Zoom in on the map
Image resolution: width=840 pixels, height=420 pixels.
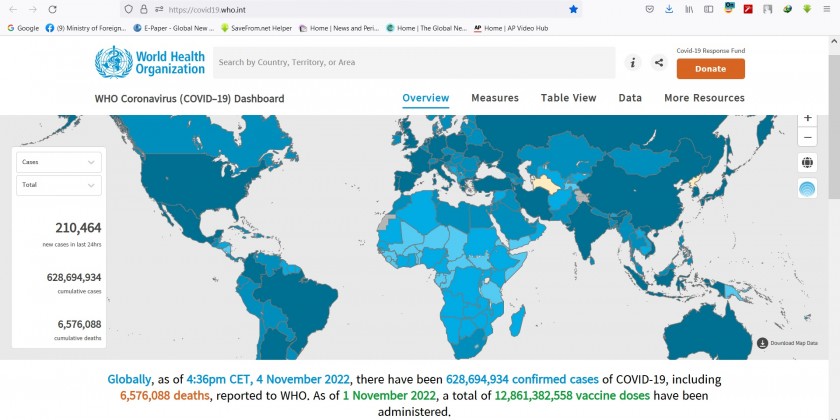(x=808, y=118)
